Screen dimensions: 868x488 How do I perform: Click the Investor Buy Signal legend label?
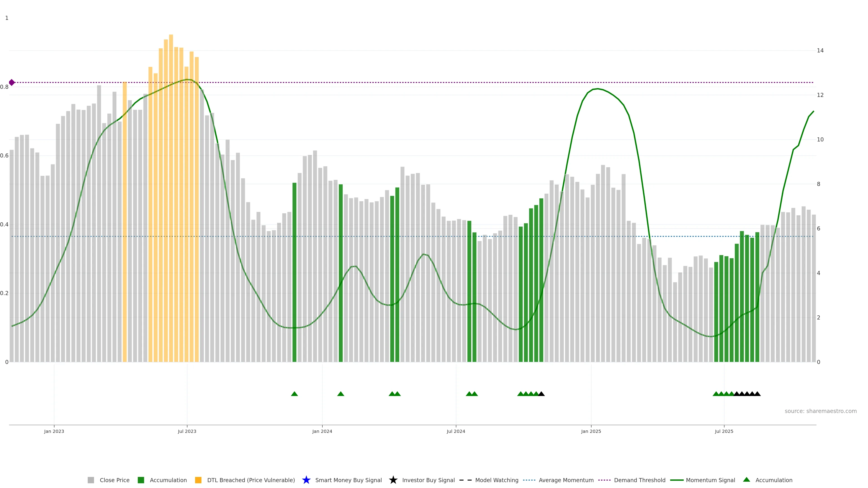(428, 480)
